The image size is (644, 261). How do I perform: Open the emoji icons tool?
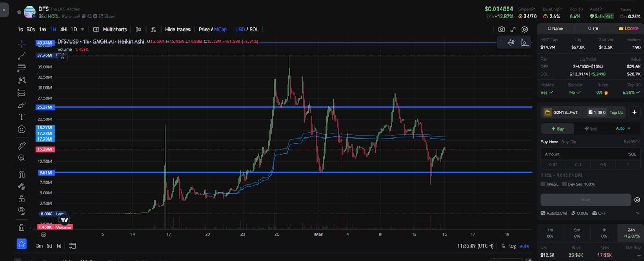coord(21,129)
